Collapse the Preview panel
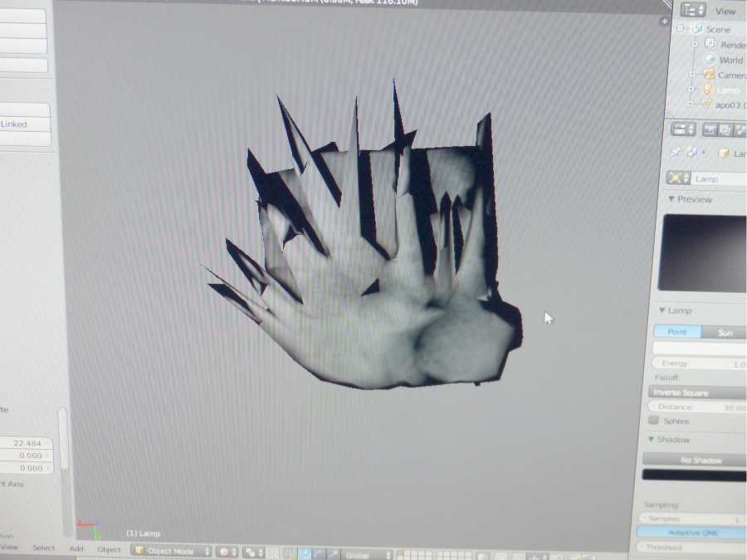Screen dimensions: 747x560 point(671,199)
